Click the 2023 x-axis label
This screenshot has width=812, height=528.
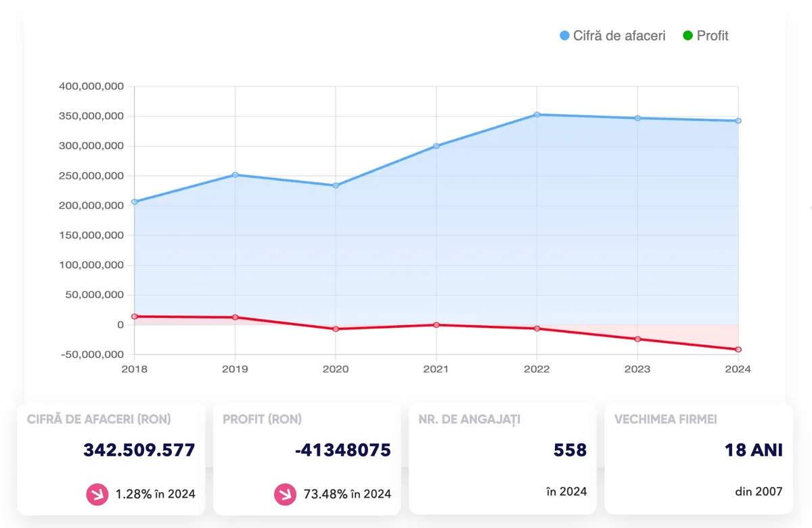pyautogui.click(x=637, y=369)
